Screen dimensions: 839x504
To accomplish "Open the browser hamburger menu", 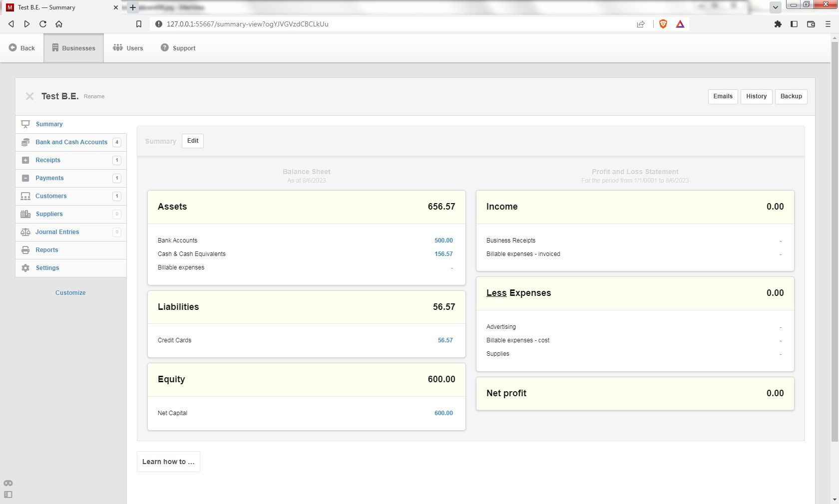I will tap(828, 24).
